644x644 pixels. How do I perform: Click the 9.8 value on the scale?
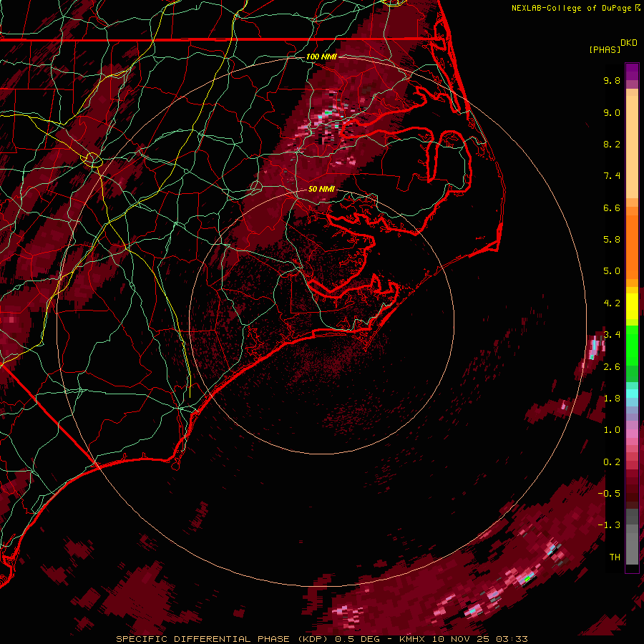[x=612, y=80]
